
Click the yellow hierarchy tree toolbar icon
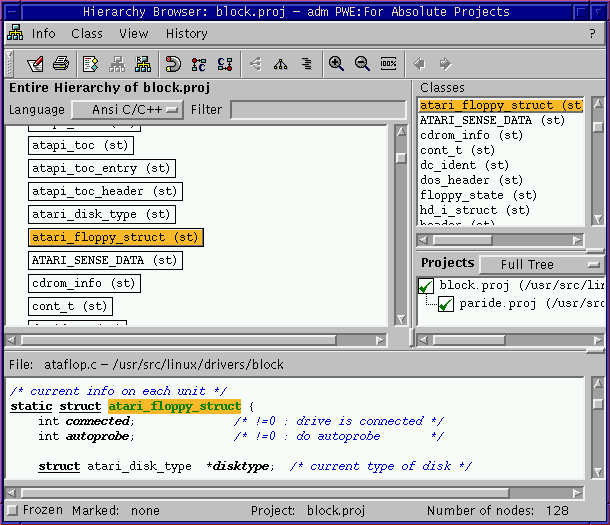point(142,64)
